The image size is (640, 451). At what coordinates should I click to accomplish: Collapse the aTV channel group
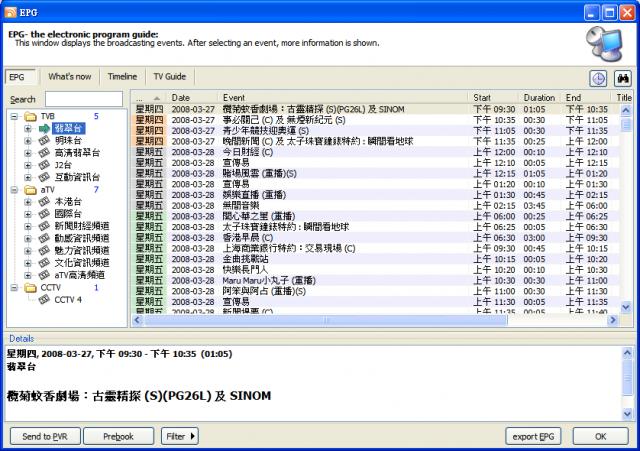click(x=14, y=189)
